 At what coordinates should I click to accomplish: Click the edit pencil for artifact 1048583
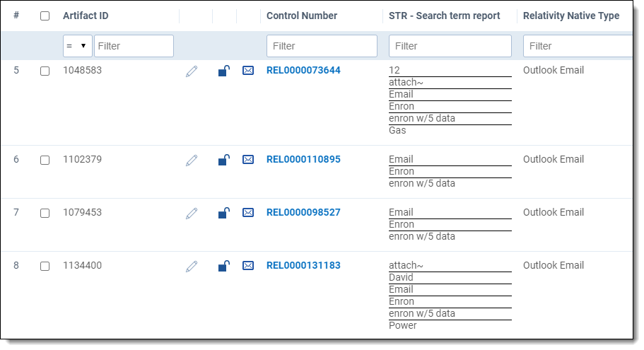point(192,71)
